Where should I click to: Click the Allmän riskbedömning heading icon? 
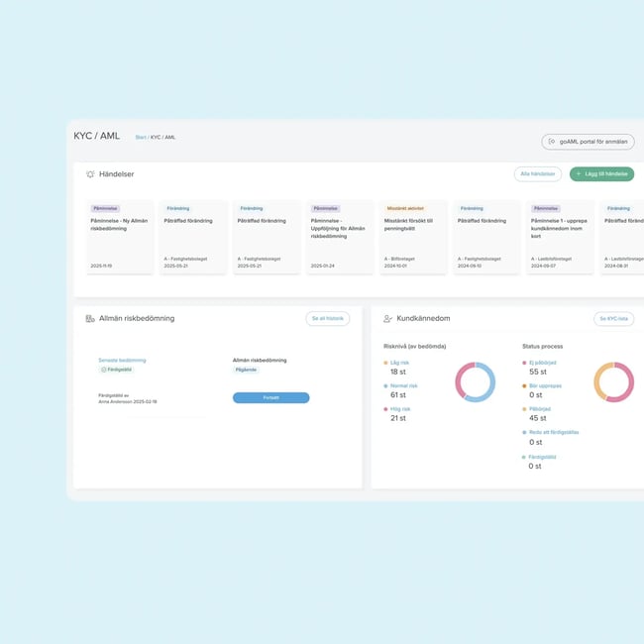tap(90, 319)
